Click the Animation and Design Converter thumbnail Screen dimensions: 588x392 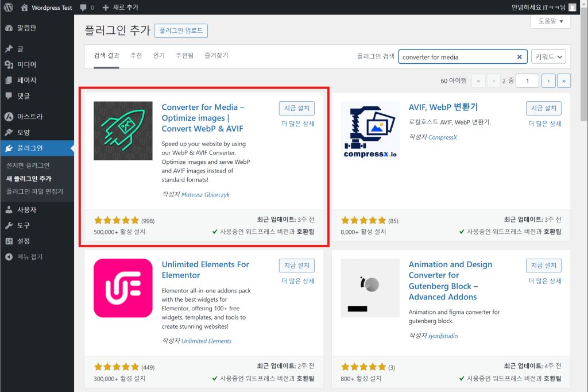click(x=370, y=288)
